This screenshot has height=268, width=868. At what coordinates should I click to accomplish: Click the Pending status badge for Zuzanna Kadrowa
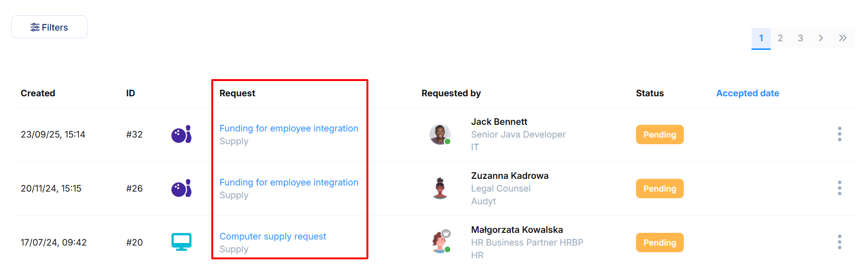click(659, 189)
